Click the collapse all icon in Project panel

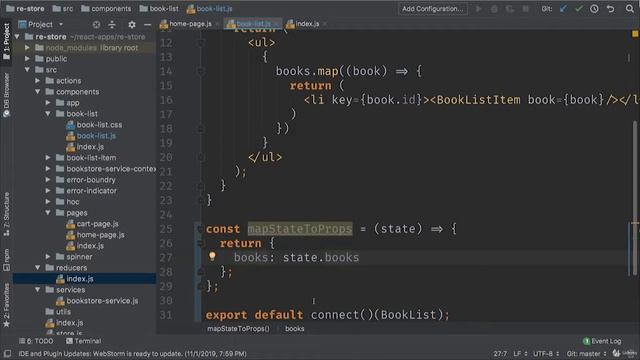pyautogui.click(x=112, y=25)
